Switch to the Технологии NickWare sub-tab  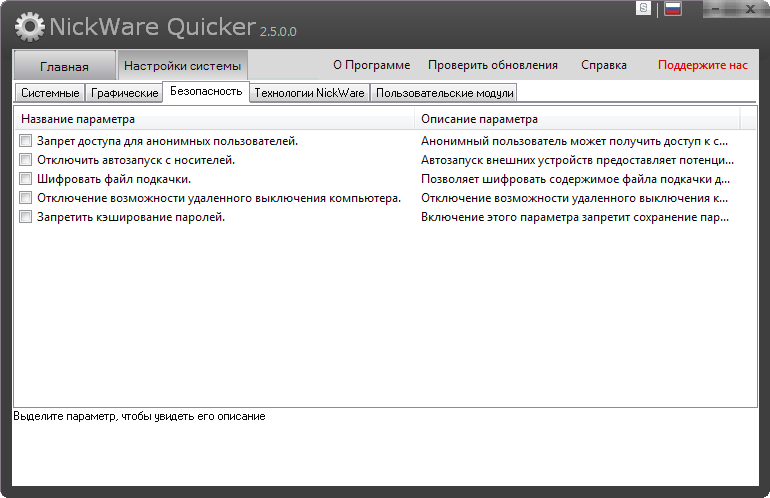pyautogui.click(x=309, y=93)
